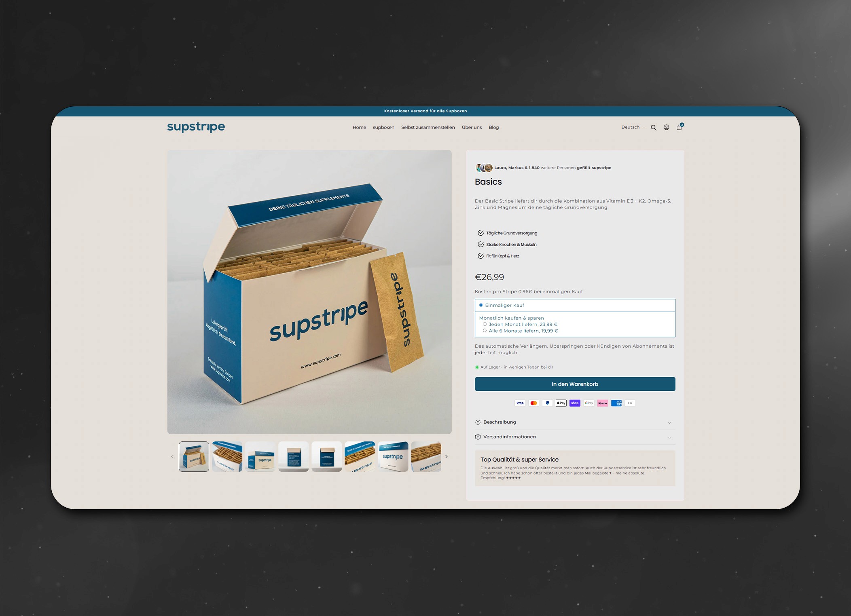
Task: Click the previous thumbnails arrow
Action: point(172,457)
